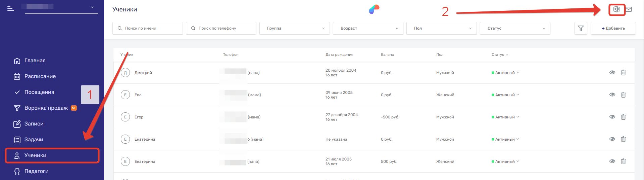The image size is (644, 180).
Task: Click avatar circle of Дмитрий
Action: (x=125, y=73)
